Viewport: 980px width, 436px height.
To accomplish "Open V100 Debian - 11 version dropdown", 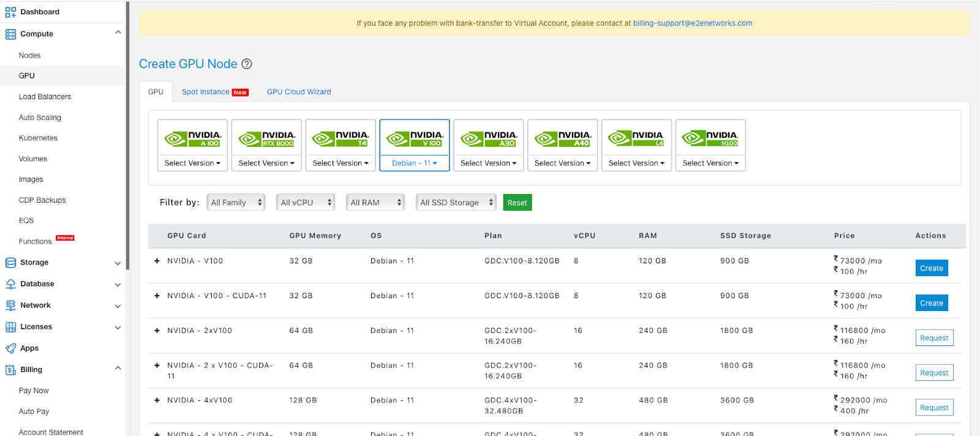I will click(415, 163).
